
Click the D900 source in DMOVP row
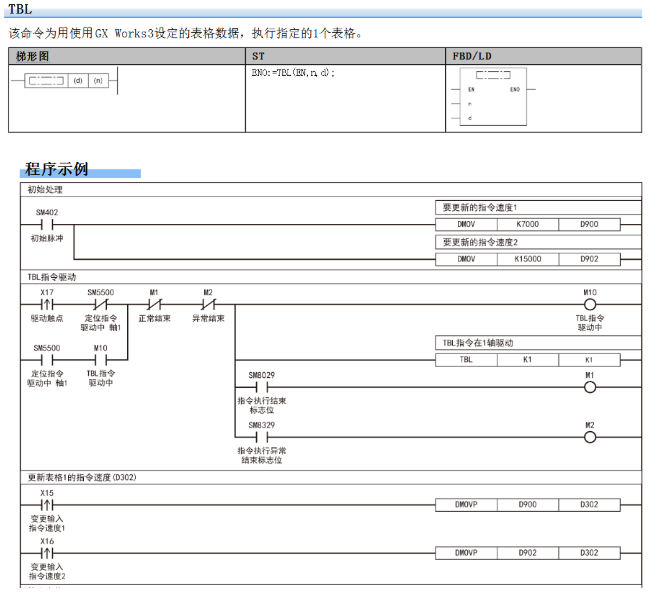[x=527, y=505]
